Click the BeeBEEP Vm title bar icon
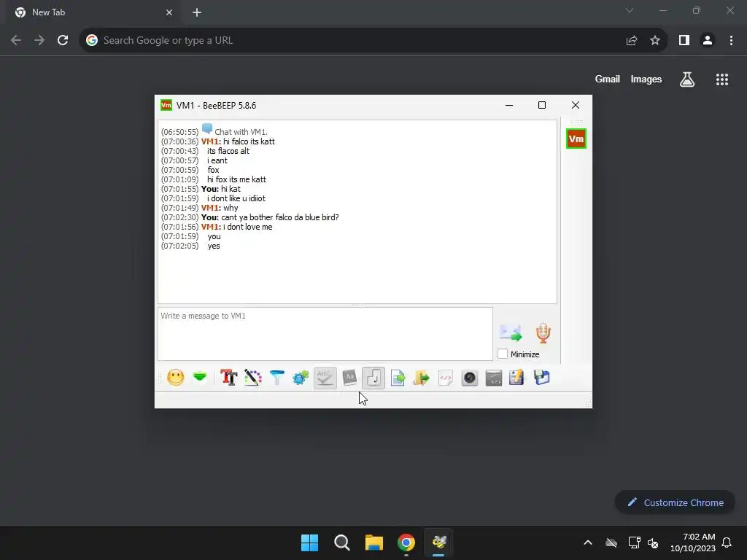Screen dimensions: 747x560 click(166, 105)
